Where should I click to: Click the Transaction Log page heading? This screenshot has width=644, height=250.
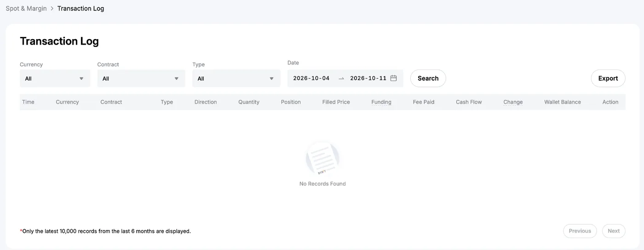coord(59,41)
